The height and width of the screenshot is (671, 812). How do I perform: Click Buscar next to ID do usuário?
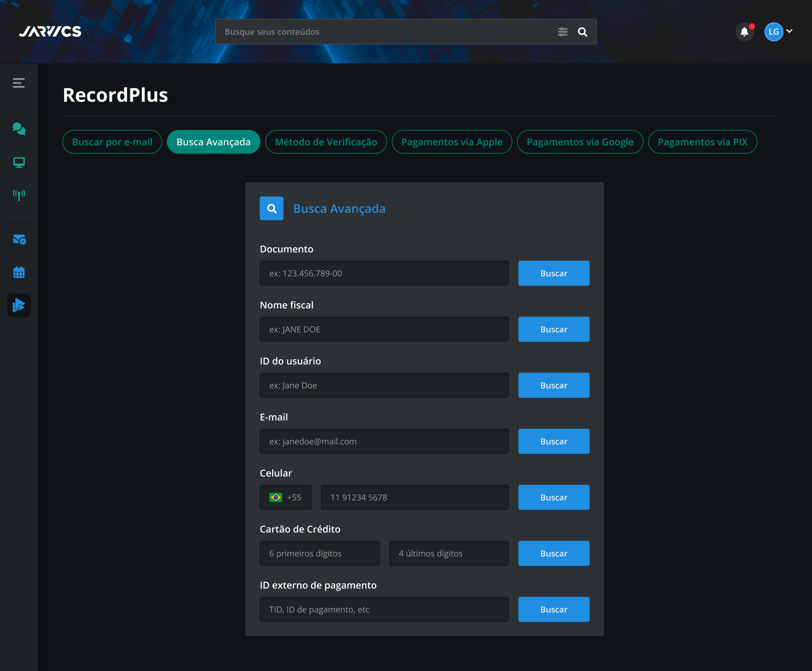[554, 385]
